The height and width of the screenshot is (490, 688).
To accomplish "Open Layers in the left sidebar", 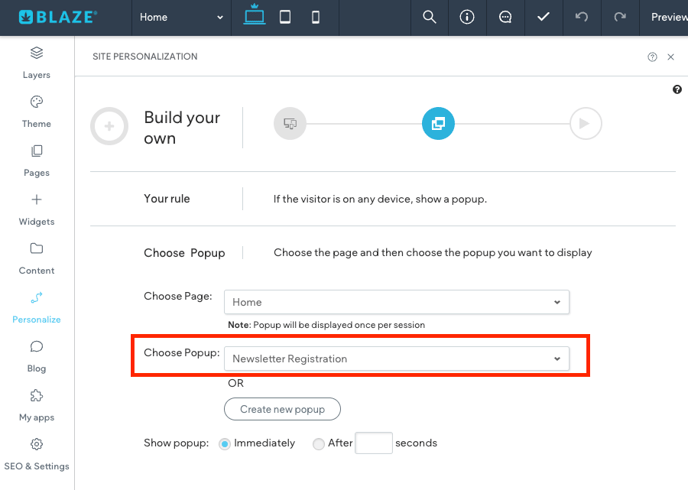I will [37, 61].
